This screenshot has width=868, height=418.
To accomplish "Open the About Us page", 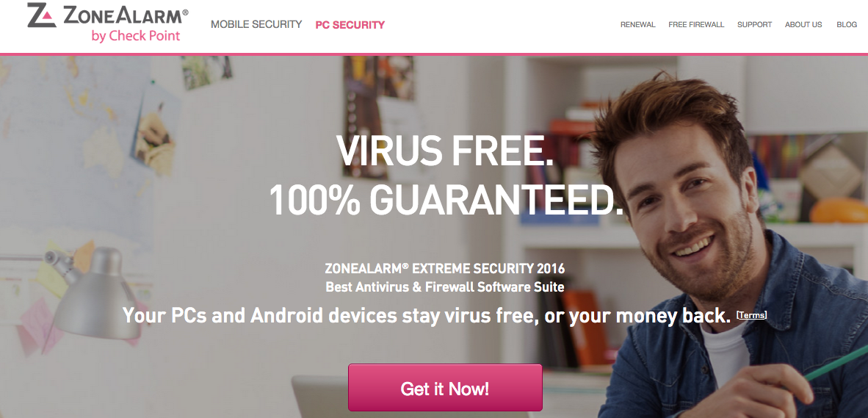I will [x=803, y=25].
